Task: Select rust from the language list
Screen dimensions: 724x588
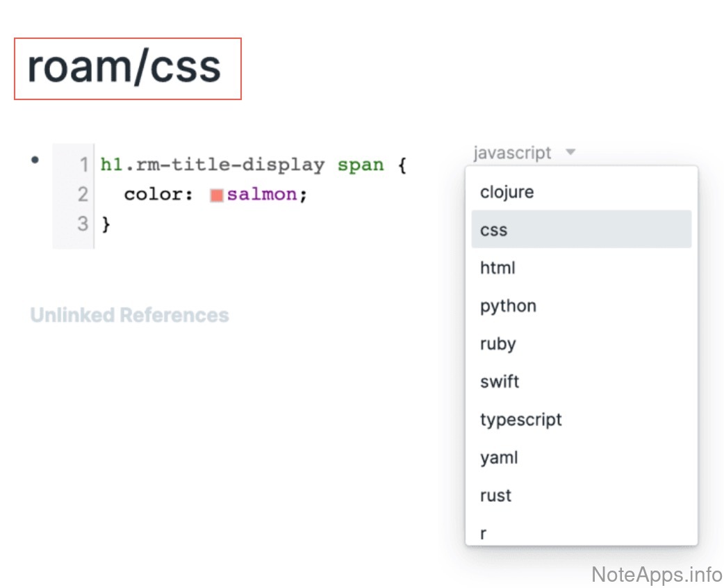Action: 495,496
